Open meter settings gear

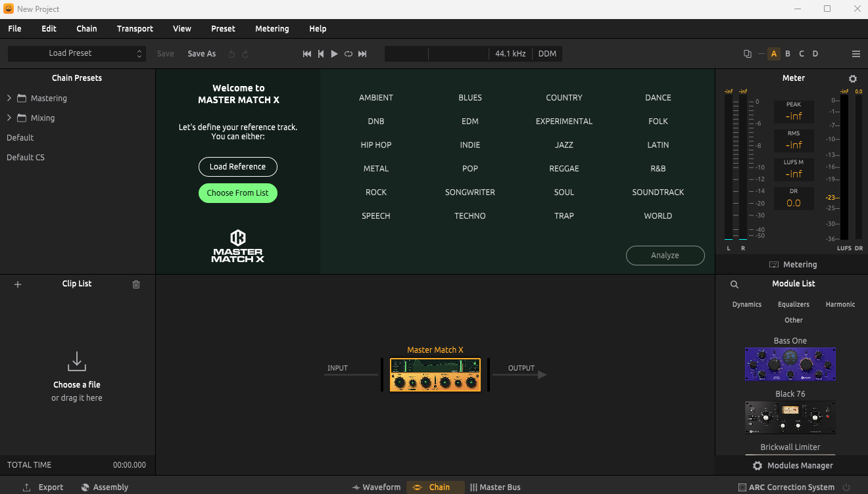coord(853,79)
